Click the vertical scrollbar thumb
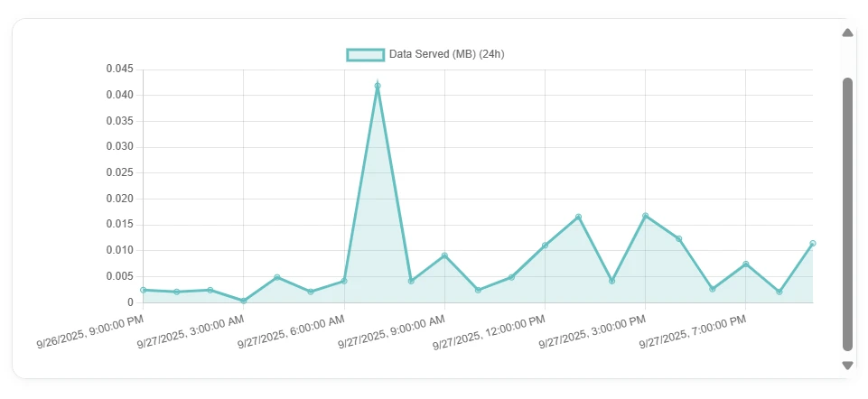868x399 pixels. click(847, 213)
